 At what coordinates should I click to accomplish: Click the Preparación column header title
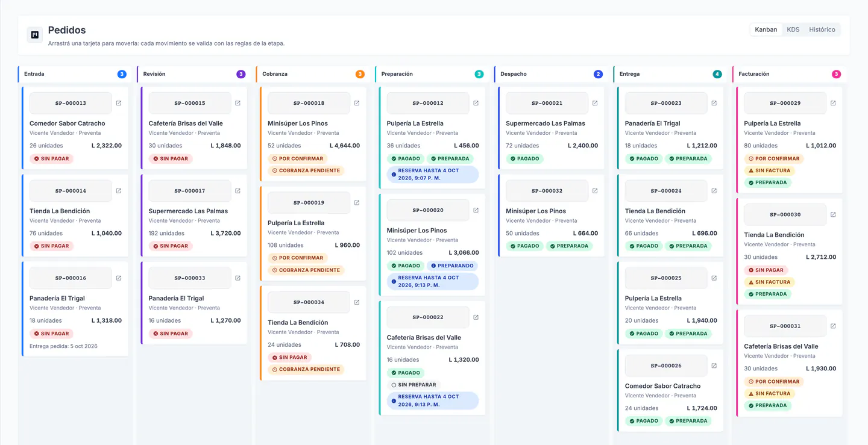(x=397, y=74)
